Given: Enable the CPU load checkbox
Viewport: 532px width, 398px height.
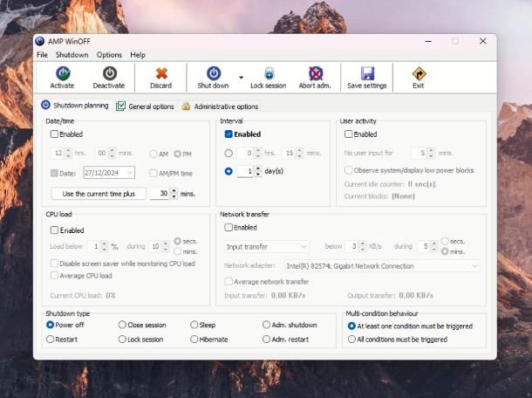Looking at the screenshot, I should pos(54,230).
